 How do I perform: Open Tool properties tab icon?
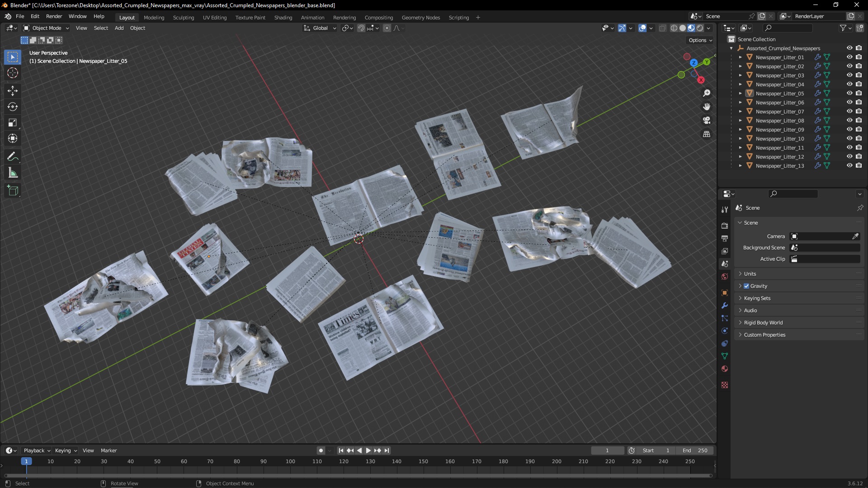tap(725, 210)
